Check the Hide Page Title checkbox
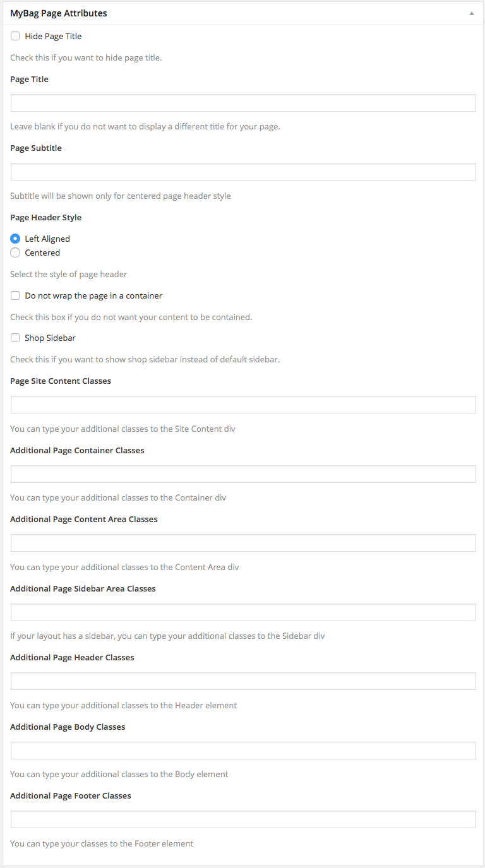Image resolution: width=485 pixels, height=868 pixels. tap(15, 36)
